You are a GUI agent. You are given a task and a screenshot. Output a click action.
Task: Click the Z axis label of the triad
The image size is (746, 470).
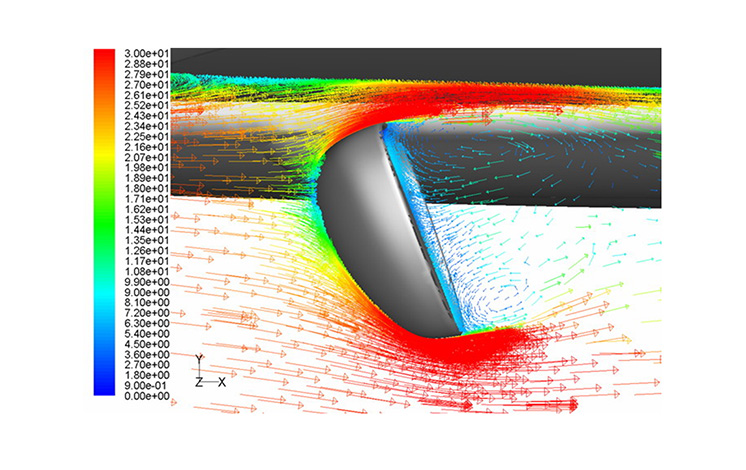[x=199, y=382]
